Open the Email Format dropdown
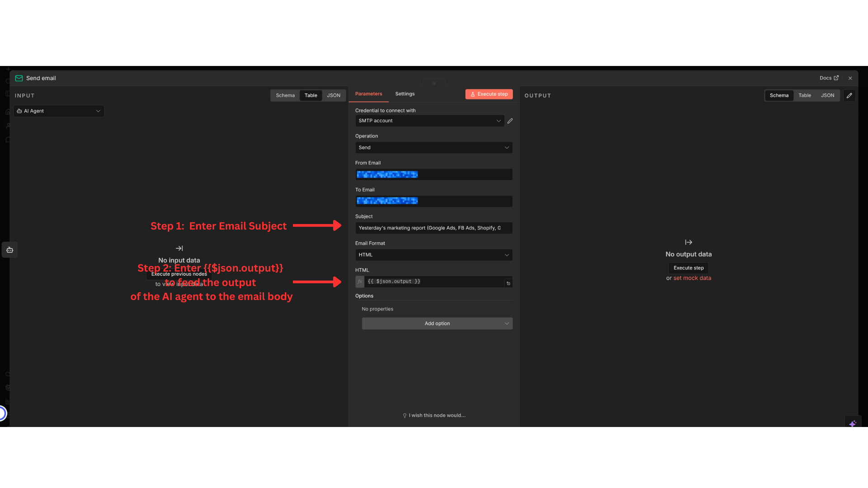Screen dimensions: 868x488 [x=433, y=255]
